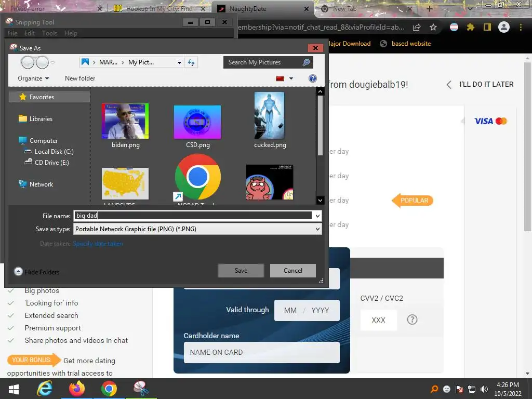Click I'LL DO IT LATER link

coord(480,84)
